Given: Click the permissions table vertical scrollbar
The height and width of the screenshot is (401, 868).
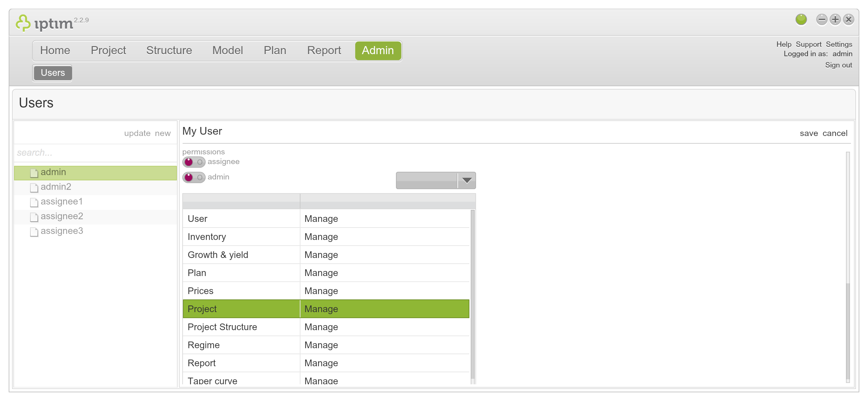Looking at the screenshot, I should [x=472, y=297].
